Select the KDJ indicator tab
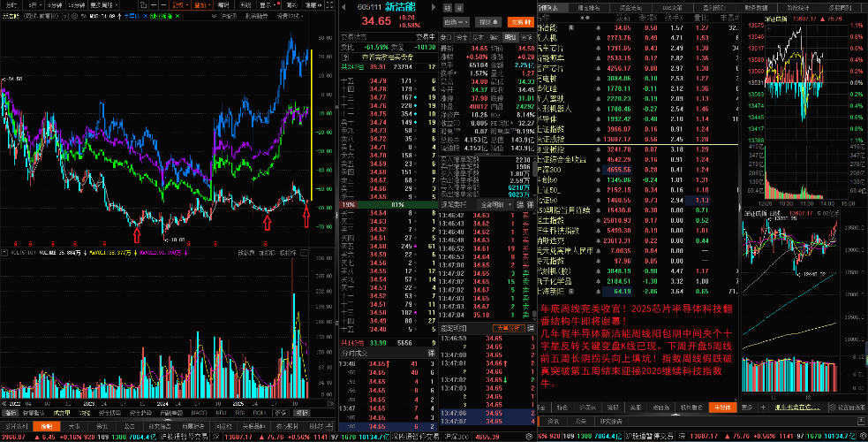This screenshot has width=868, height=442. click(221, 413)
